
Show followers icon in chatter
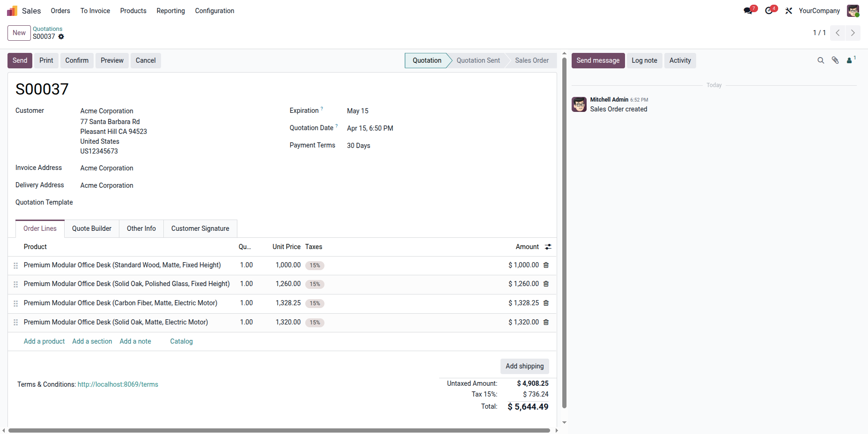point(851,60)
